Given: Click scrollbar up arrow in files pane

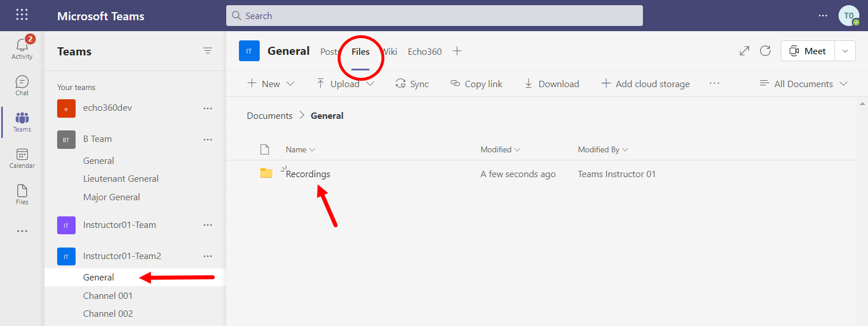Looking at the screenshot, I should click(862, 103).
